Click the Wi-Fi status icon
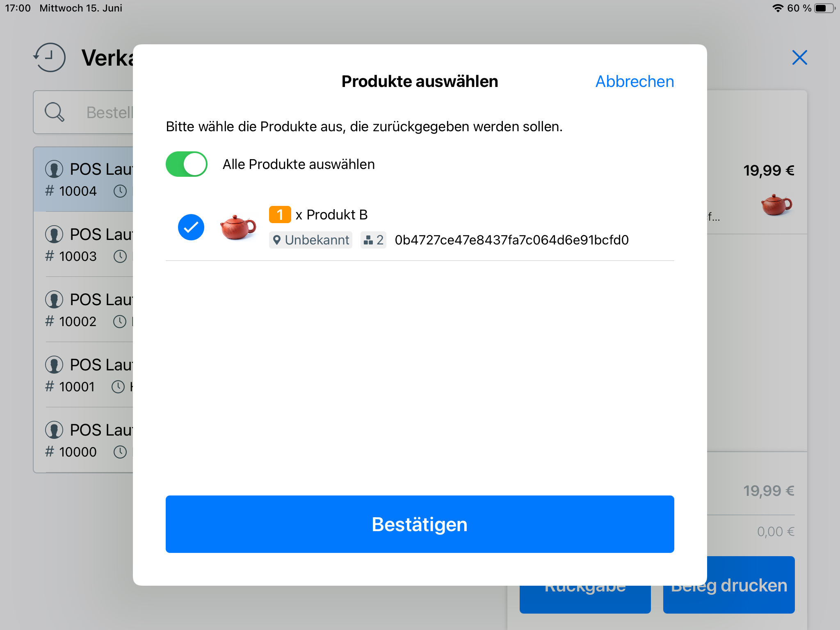This screenshot has height=630, width=840. pos(778,8)
